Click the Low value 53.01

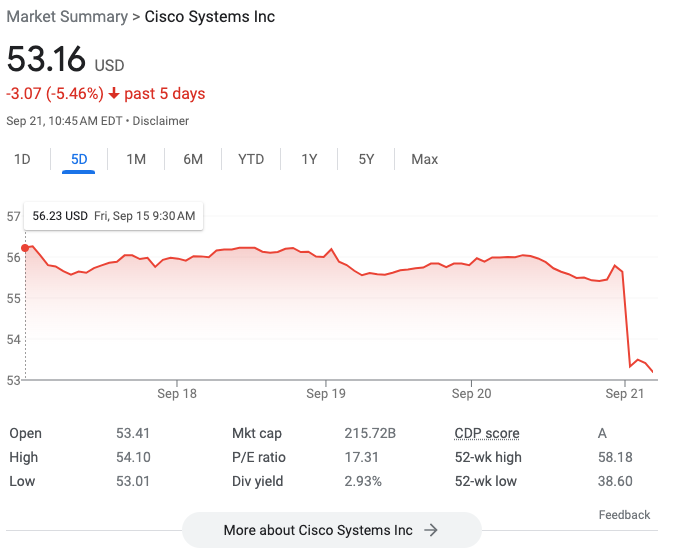pos(133,481)
